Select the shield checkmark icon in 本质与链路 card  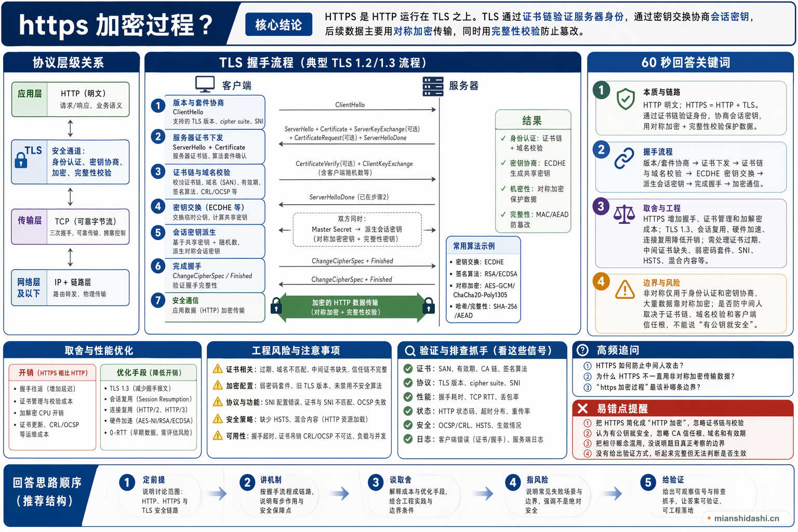click(x=626, y=99)
